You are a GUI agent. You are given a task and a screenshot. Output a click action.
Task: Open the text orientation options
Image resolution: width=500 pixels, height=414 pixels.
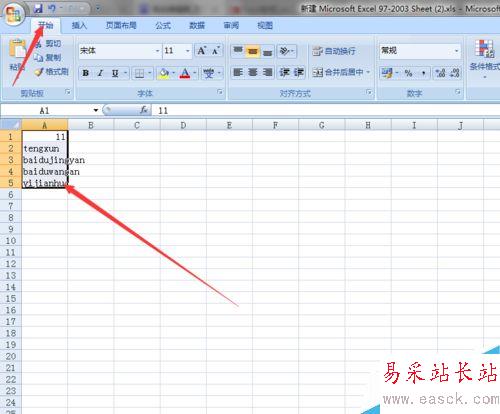pyautogui.click(x=287, y=51)
